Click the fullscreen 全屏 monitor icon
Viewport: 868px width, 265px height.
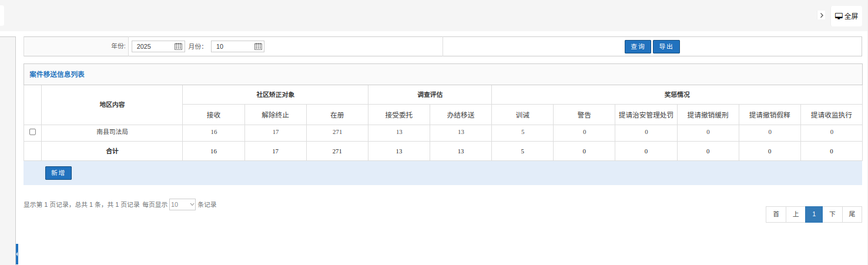pos(839,16)
